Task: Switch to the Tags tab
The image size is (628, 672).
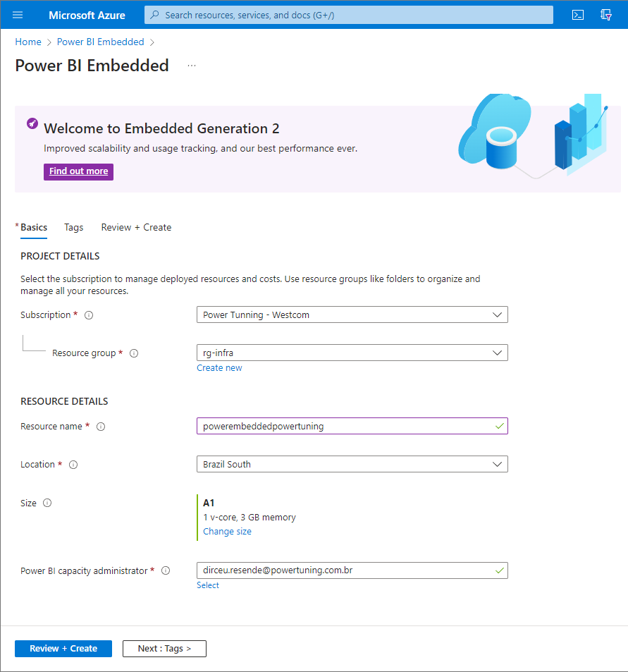Action: coord(73,227)
